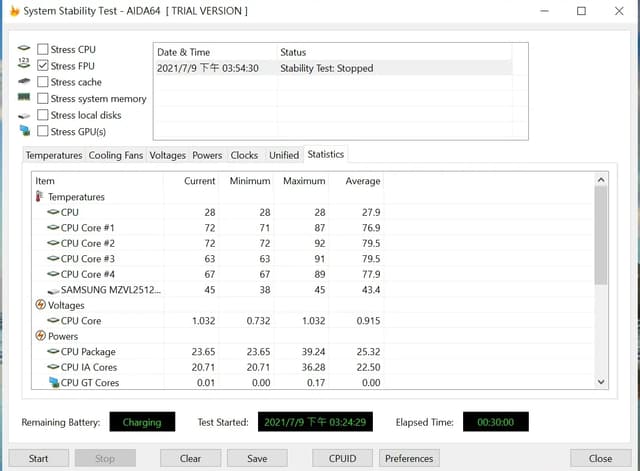
Task: Click the display icon of CPU GT Cores row
Action: (54, 382)
